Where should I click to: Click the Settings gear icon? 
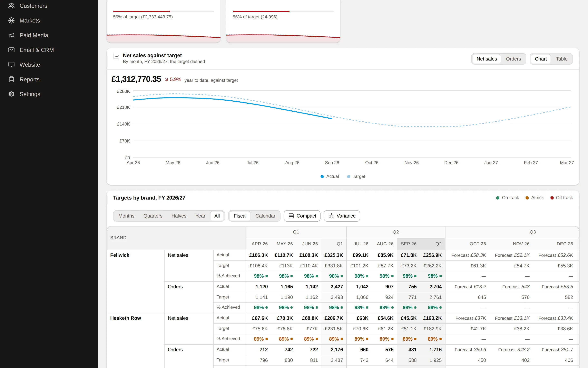[11, 94]
